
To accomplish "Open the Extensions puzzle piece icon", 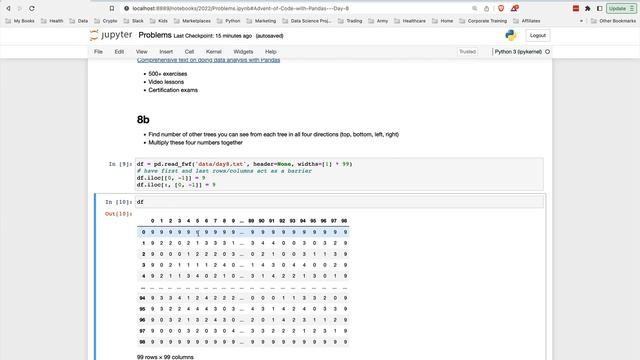I will pos(588,8).
